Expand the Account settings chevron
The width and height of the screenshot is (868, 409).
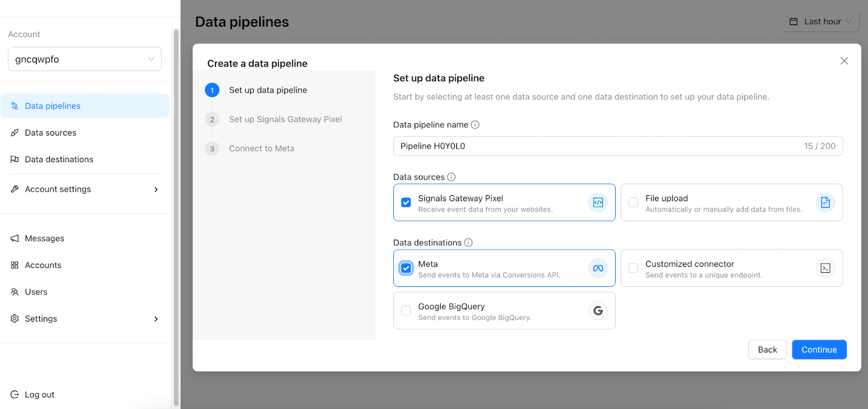click(x=156, y=189)
